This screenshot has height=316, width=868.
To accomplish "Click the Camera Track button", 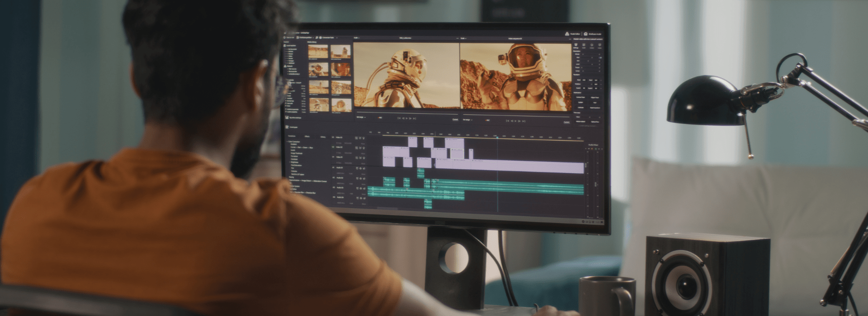I will click(x=580, y=98).
